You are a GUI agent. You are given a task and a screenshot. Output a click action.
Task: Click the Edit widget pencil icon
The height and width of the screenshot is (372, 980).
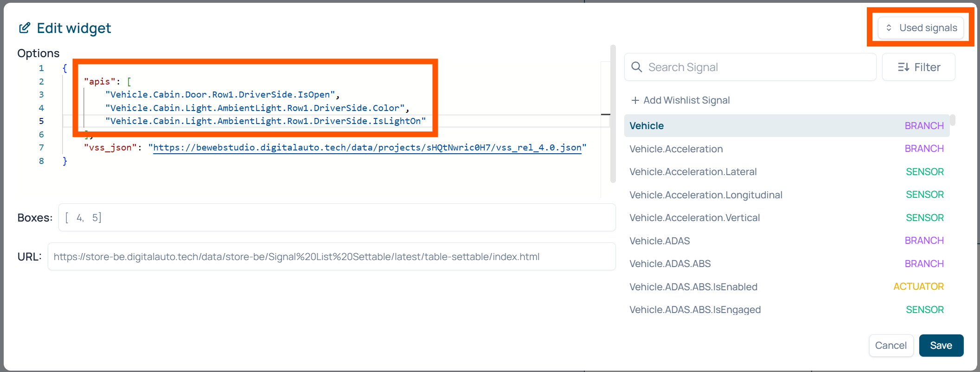pyautogui.click(x=24, y=28)
